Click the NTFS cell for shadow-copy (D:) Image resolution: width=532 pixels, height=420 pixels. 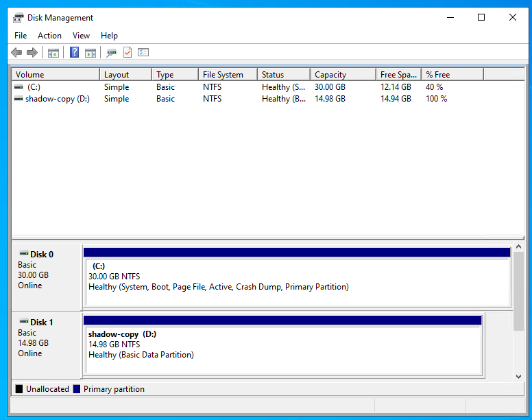[212, 99]
